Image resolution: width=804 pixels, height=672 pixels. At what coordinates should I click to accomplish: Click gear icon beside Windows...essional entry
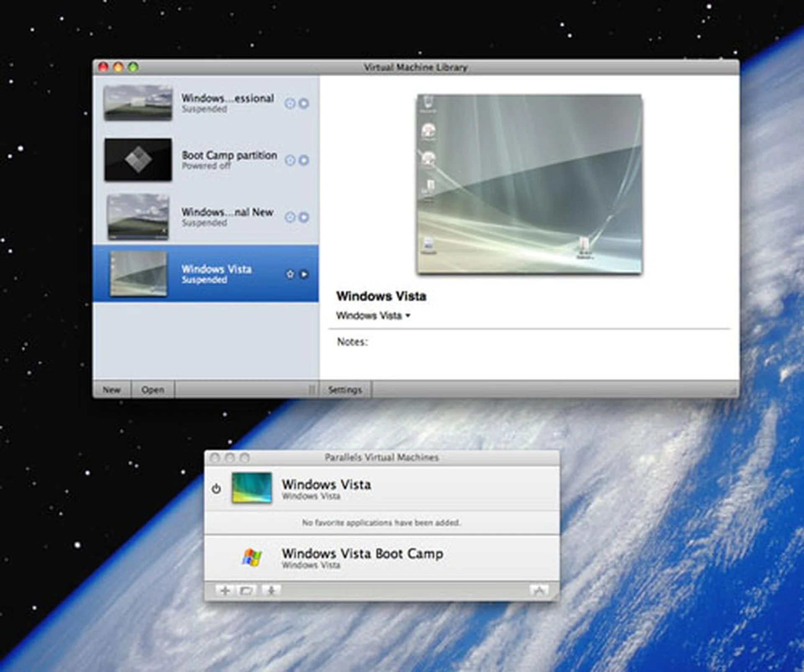click(x=290, y=103)
